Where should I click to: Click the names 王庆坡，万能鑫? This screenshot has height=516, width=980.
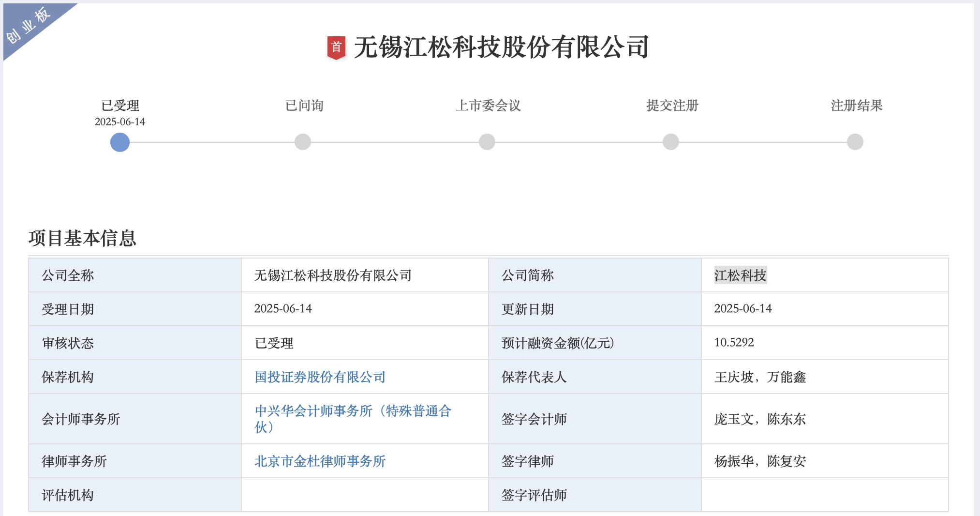(760, 377)
